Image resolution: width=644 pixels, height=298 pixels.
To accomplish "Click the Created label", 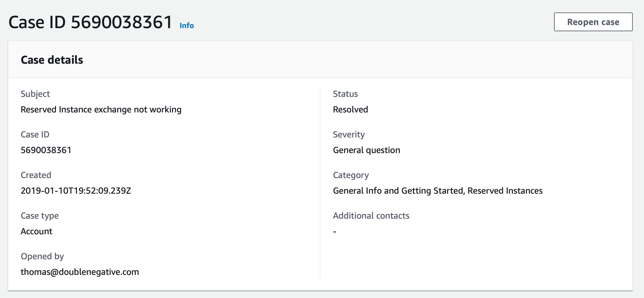I will tap(36, 175).
